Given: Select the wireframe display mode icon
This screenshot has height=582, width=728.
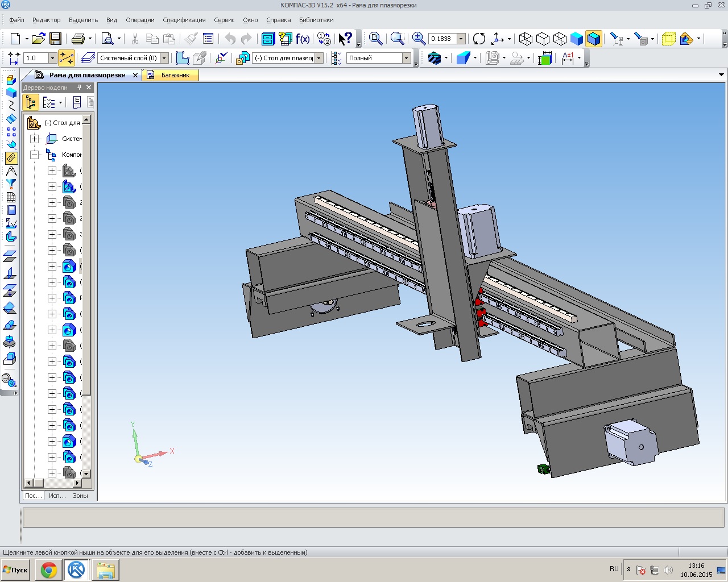Looking at the screenshot, I should tap(526, 39).
